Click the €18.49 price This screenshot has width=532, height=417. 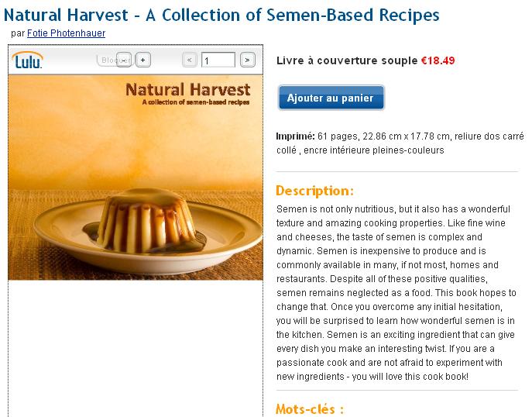[x=438, y=60]
